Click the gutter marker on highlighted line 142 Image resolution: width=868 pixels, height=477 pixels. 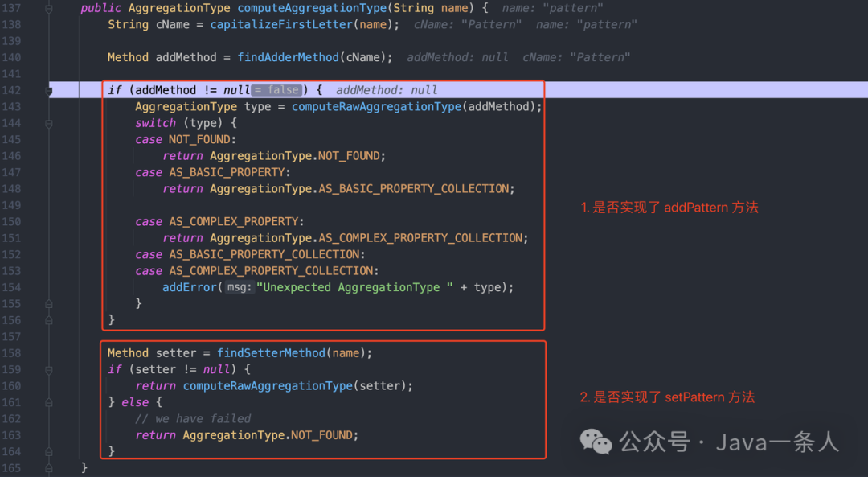pyautogui.click(x=49, y=90)
